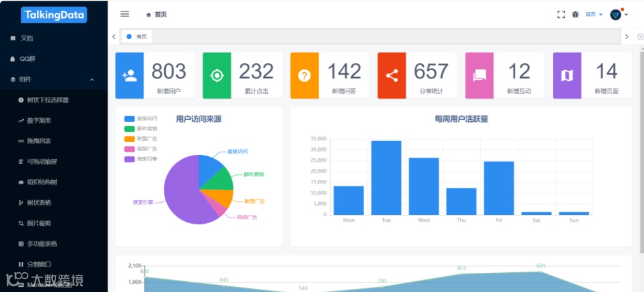Open QQ群 in the sidebar
The width and height of the screenshot is (644, 292).
click(x=54, y=59)
